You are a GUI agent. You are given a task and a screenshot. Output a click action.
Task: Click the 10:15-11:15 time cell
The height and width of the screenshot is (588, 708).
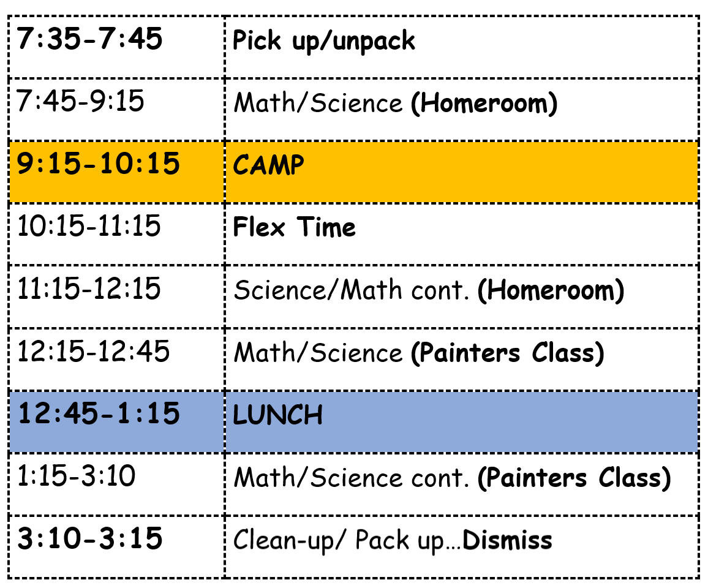[116, 235]
